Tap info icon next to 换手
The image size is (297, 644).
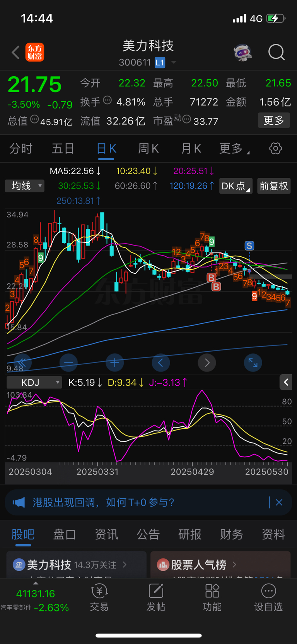[108, 101]
